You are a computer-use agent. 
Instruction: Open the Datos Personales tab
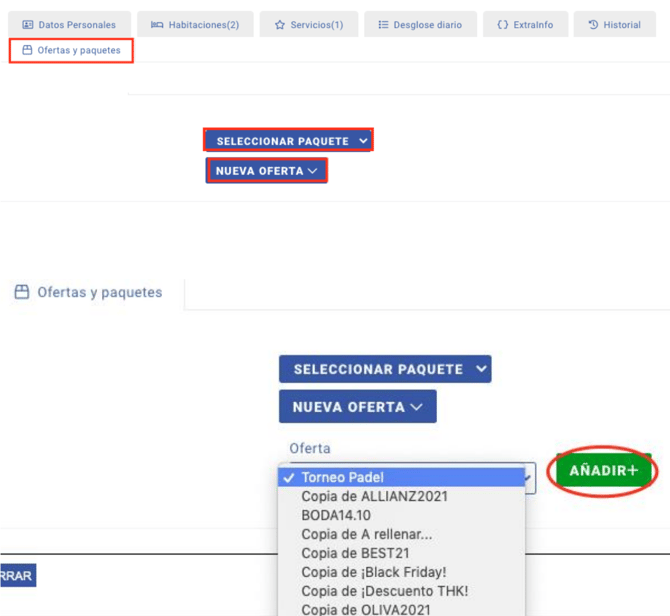point(69,25)
